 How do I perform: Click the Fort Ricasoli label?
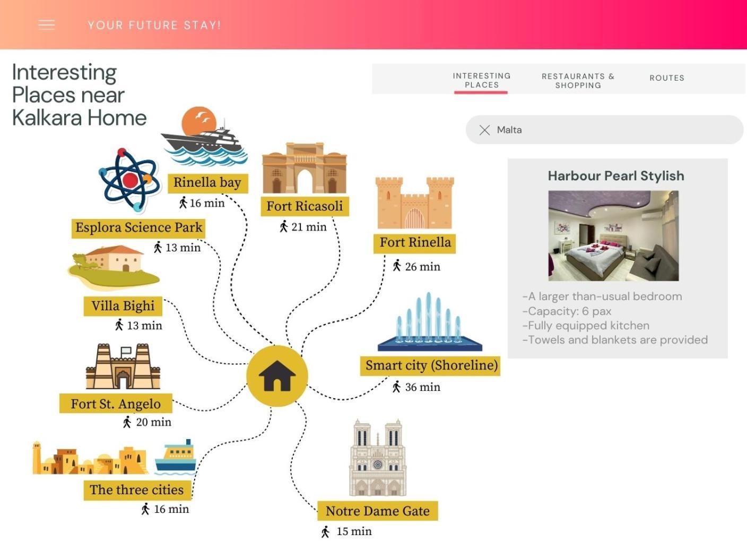[305, 206]
